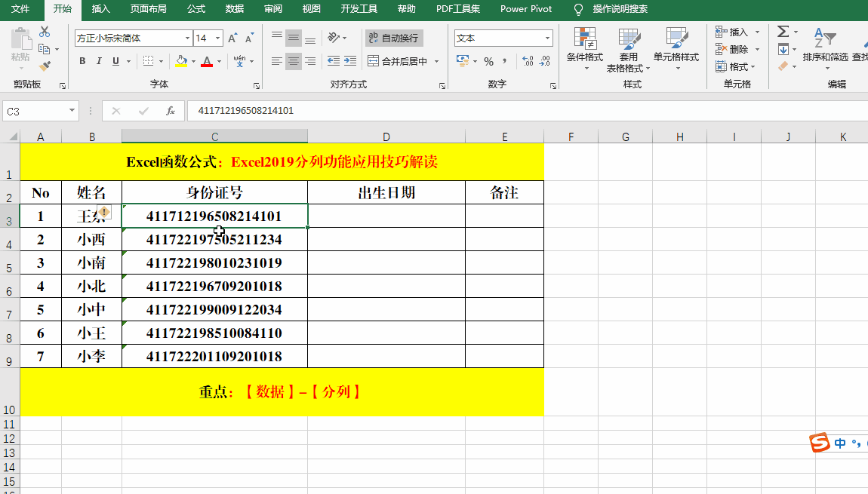Click the Fill down icon
The width and height of the screenshot is (868, 494).
(x=783, y=49)
